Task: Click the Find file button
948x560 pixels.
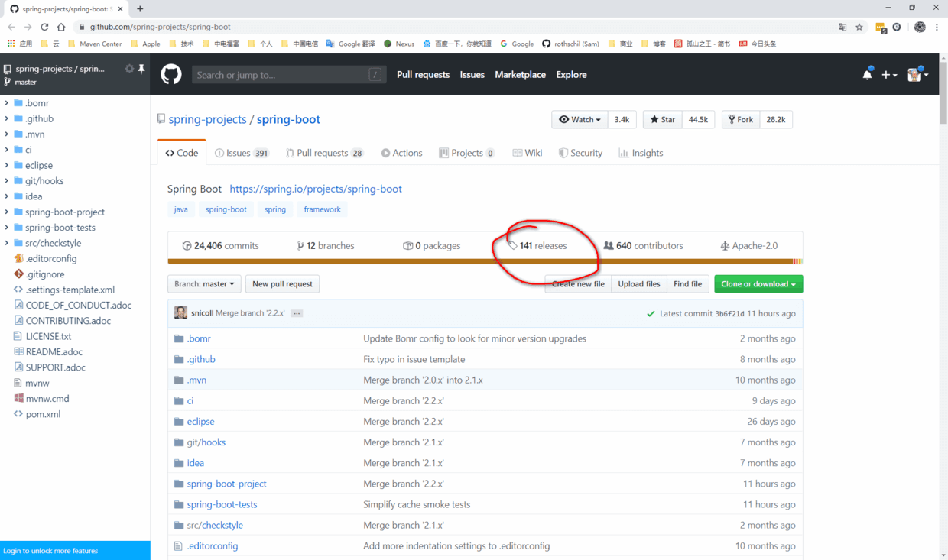Action: (688, 284)
